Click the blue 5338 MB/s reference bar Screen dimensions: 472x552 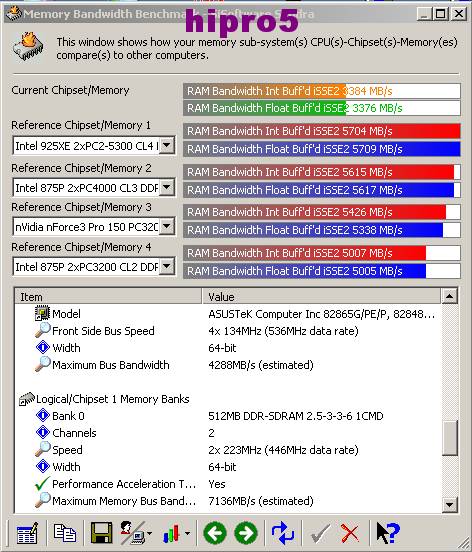tap(322, 230)
